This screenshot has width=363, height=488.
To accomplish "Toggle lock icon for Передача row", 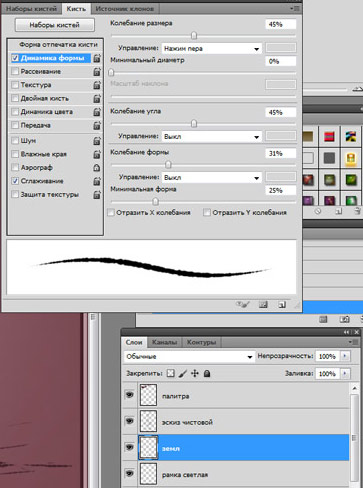I will 97,125.
